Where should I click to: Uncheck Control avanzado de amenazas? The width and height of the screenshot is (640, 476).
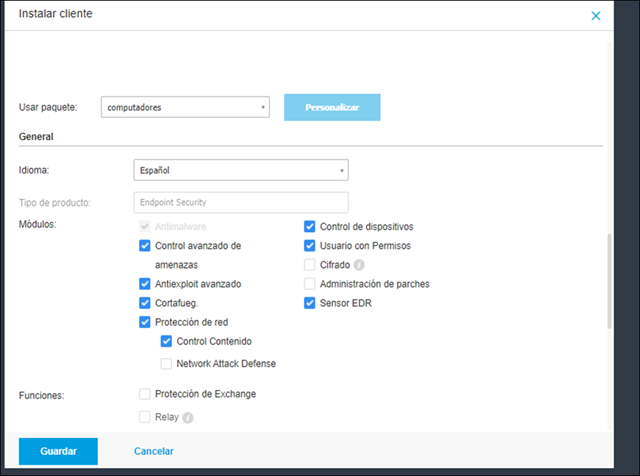145,245
